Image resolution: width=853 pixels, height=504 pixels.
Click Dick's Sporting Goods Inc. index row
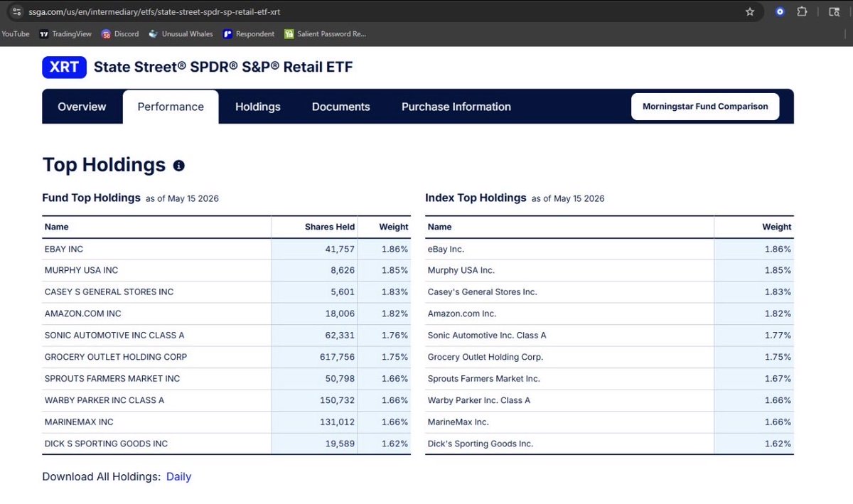[609, 444]
